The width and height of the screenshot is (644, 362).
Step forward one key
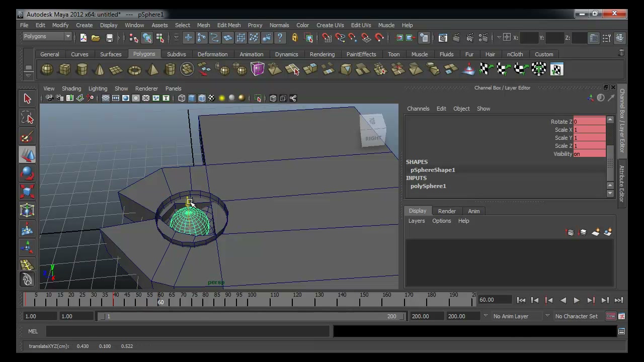pos(591,300)
